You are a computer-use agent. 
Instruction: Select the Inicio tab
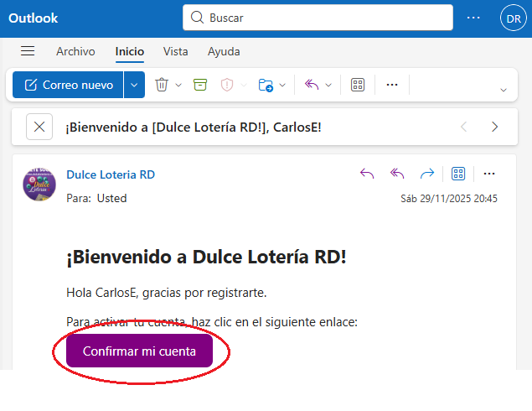pyautogui.click(x=130, y=51)
